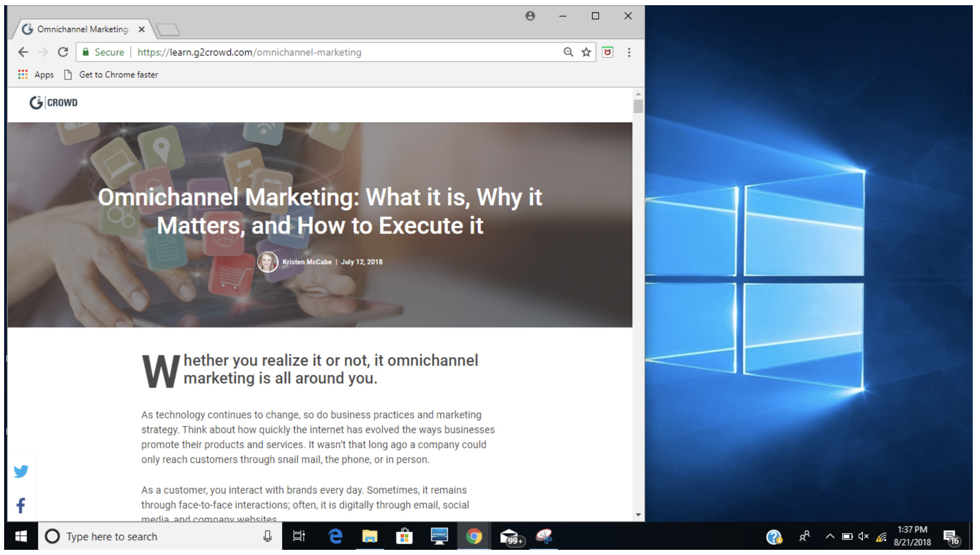Expand the hidden tray icons chevron
The width and height of the screenshot is (980, 555).
(x=830, y=536)
